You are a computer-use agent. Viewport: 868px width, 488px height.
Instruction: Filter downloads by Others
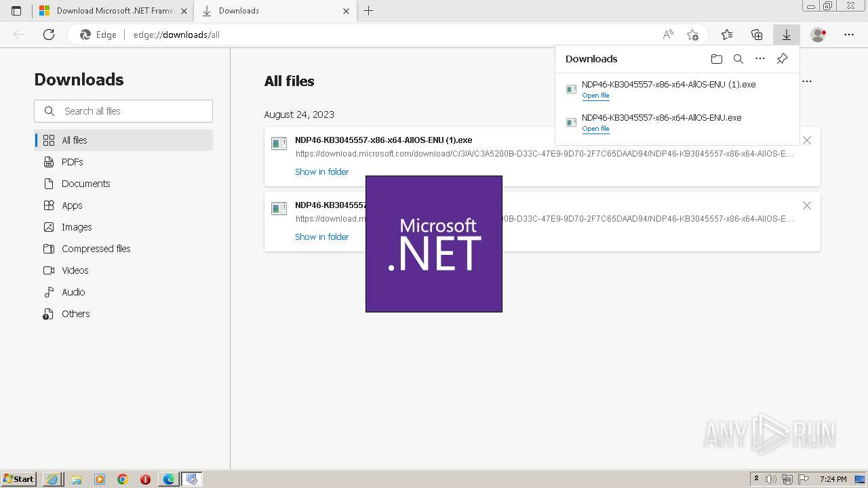tap(123, 314)
